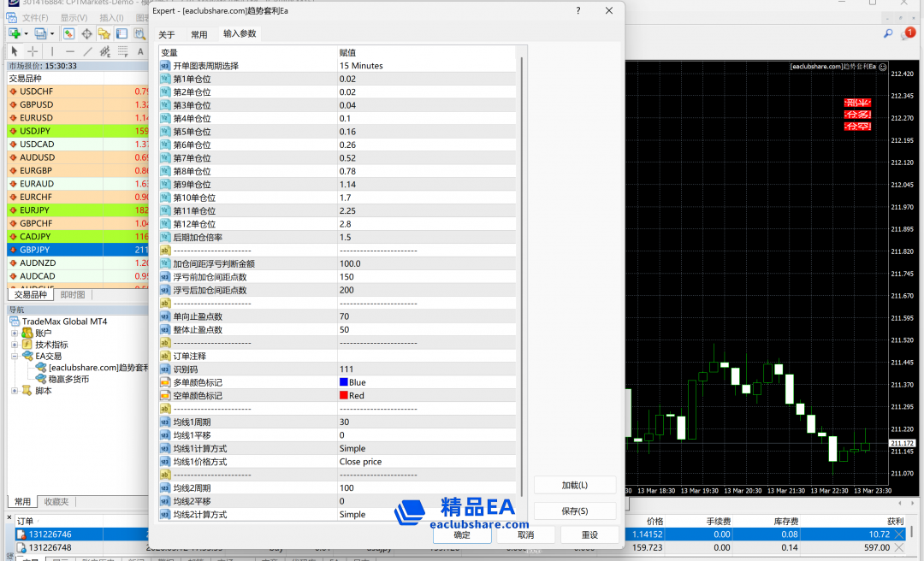
Task: Open the notification chat bubble icon
Action: (x=908, y=33)
